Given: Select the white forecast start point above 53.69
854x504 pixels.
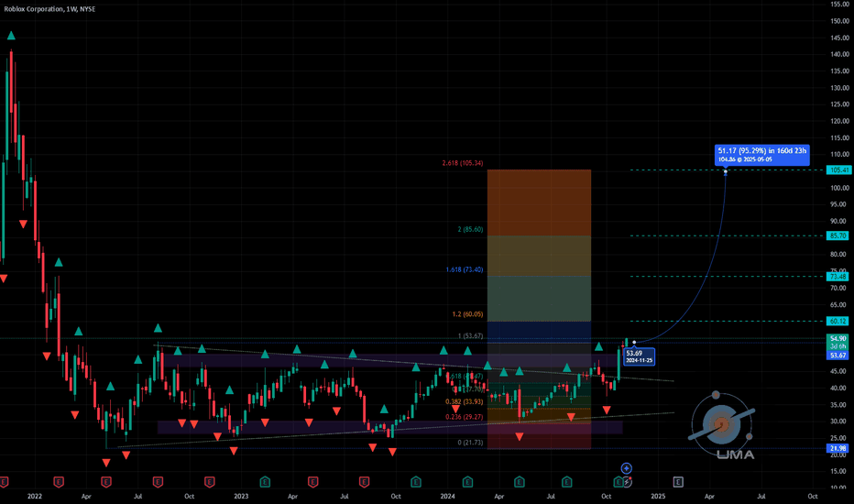Looking at the screenshot, I should pyautogui.click(x=634, y=342).
